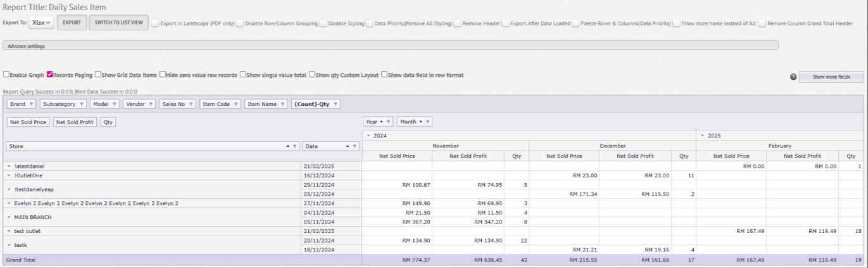868x268 pixels.
Task: Click filter icon on Item Code field
Action: [x=236, y=105]
